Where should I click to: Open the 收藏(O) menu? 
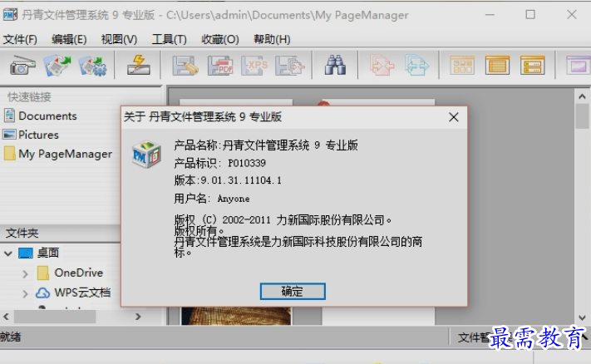pos(220,39)
